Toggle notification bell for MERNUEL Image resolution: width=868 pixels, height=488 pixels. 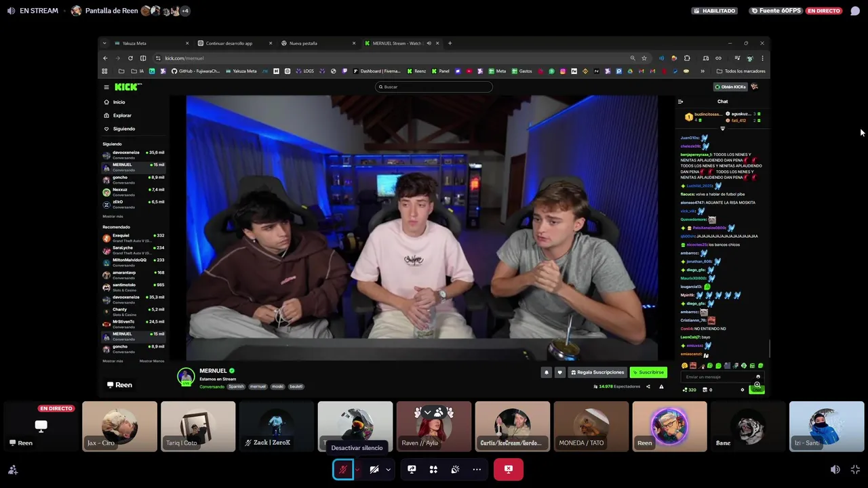coord(546,372)
